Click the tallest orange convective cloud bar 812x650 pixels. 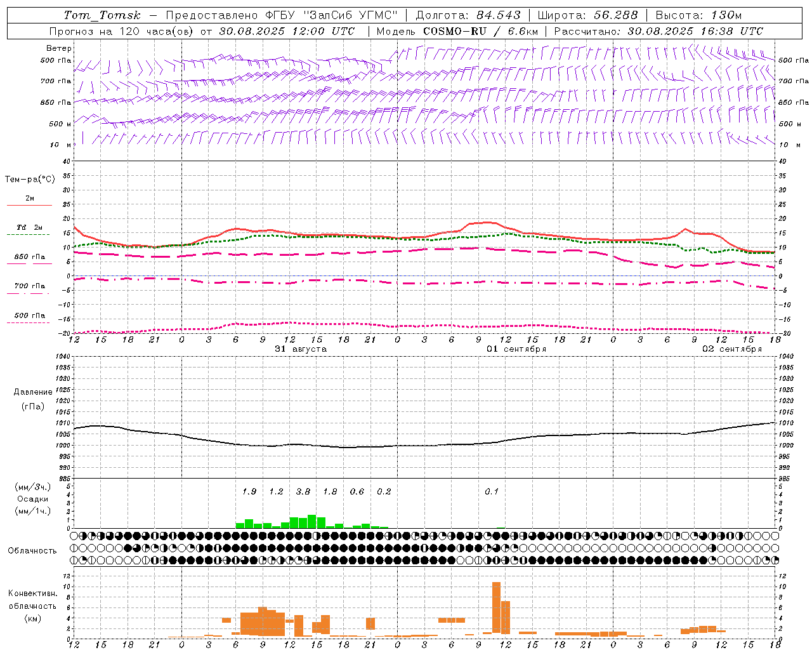pos(496,607)
